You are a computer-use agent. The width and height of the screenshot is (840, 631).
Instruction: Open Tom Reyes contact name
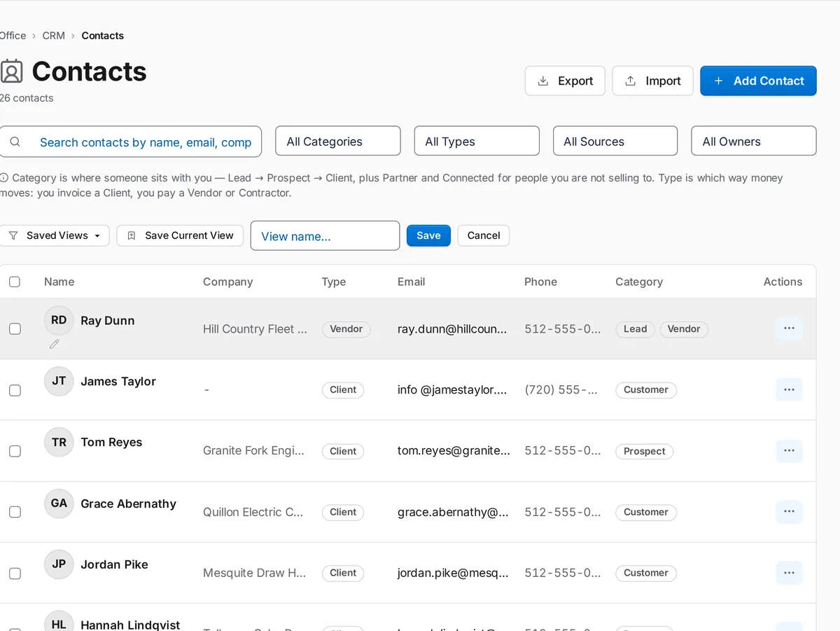[111, 442]
